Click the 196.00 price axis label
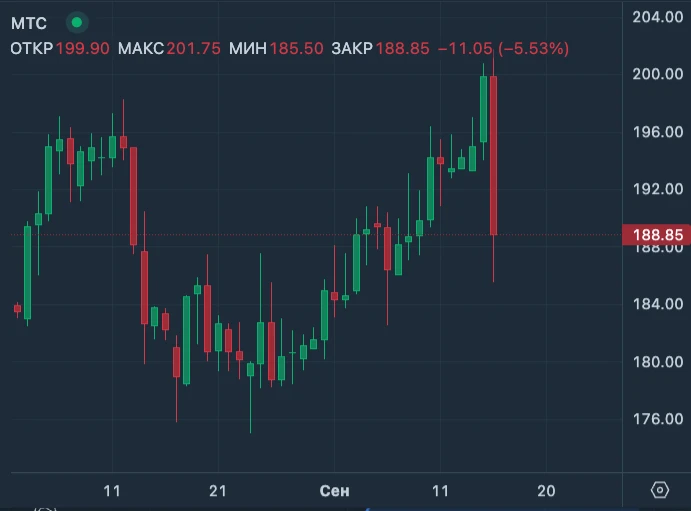The image size is (691, 511). pos(658,132)
